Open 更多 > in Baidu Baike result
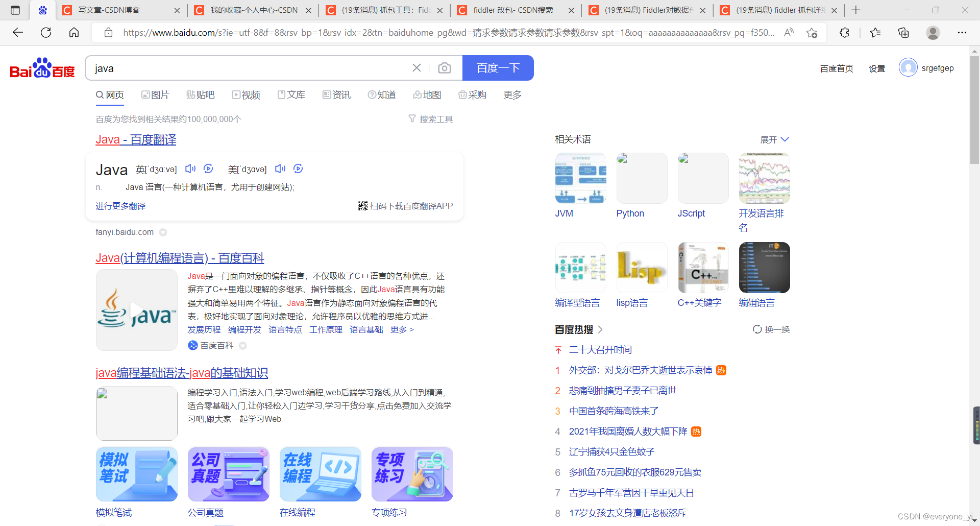Viewport: 980px width, 526px height. [x=402, y=330]
